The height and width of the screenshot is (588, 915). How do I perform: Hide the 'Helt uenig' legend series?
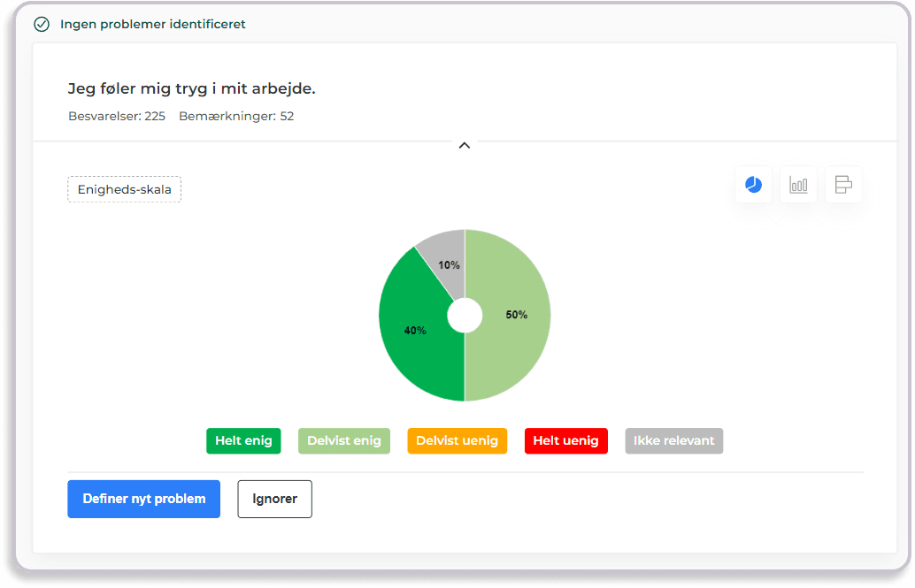pos(565,440)
